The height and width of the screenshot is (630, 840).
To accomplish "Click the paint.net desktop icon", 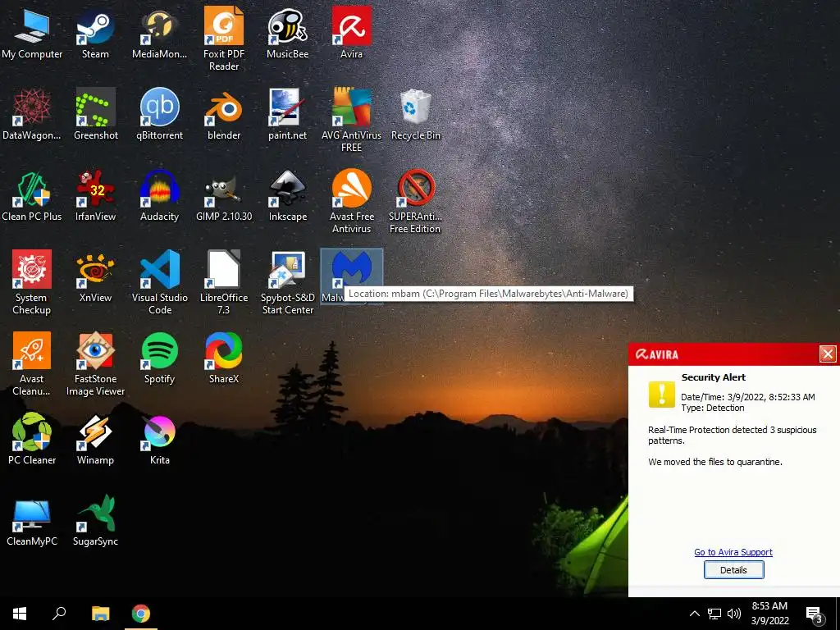I will [x=288, y=115].
